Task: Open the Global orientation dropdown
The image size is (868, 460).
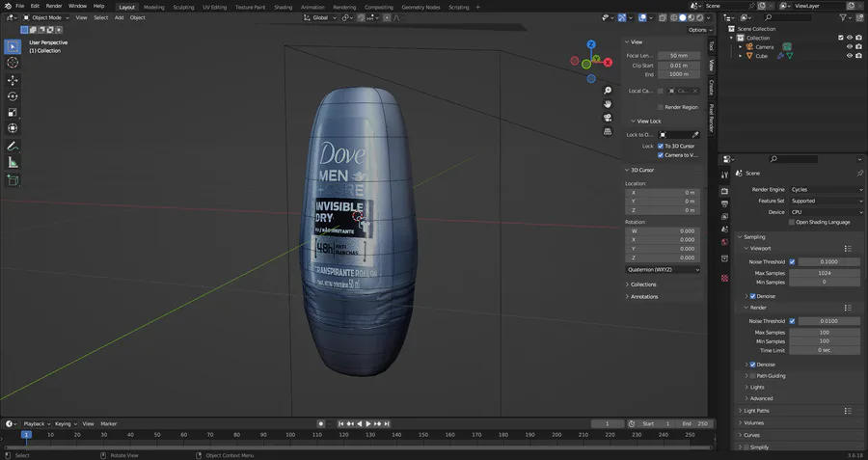Action: coord(320,17)
